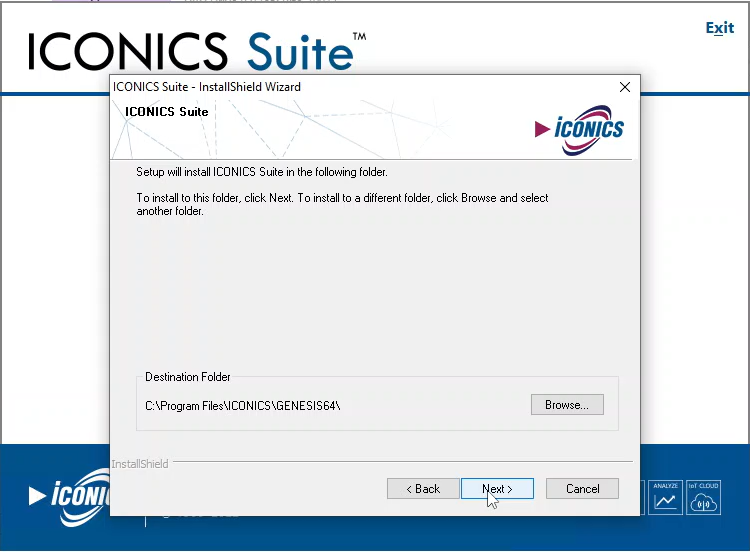
Task: Open Browse to change destination folder
Action: click(x=567, y=405)
